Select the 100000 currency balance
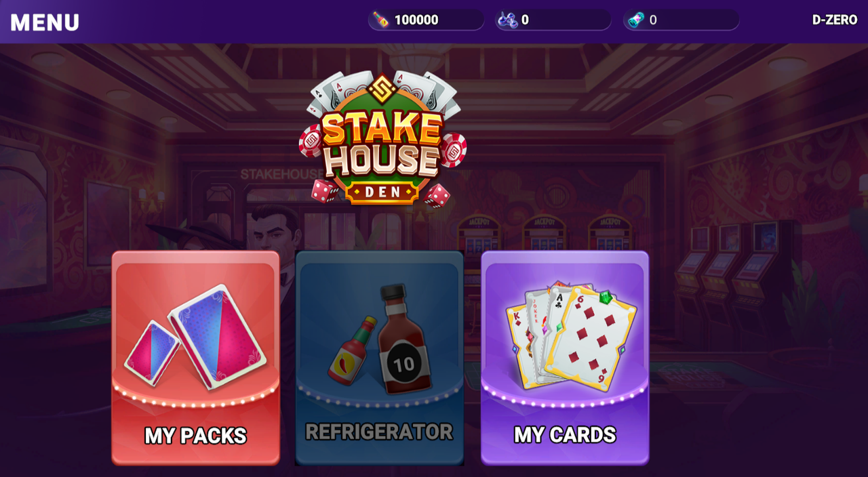 pos(416,20)
